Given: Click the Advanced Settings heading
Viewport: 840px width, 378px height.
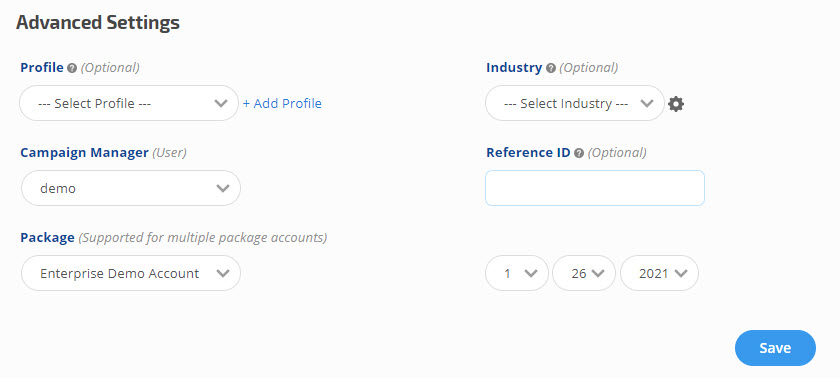Looking at the screenshot, I should pyautogui.click(x=98, y=22).
